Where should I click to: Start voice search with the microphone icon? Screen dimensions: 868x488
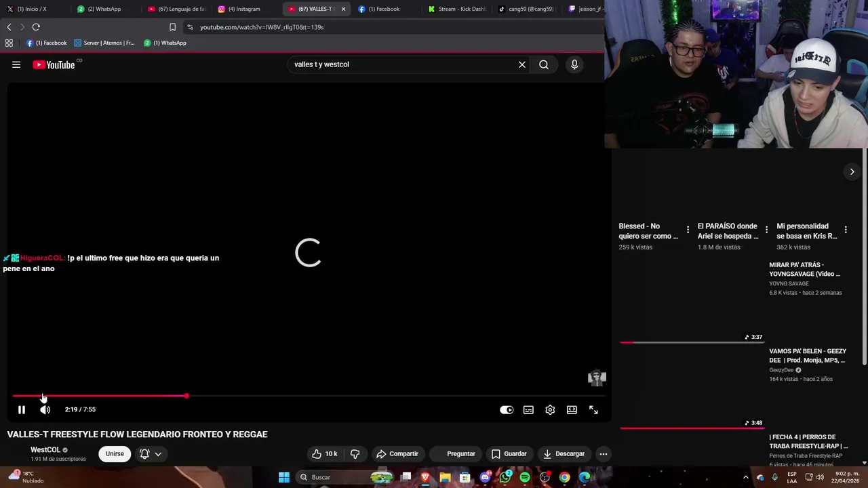[574, 64]
